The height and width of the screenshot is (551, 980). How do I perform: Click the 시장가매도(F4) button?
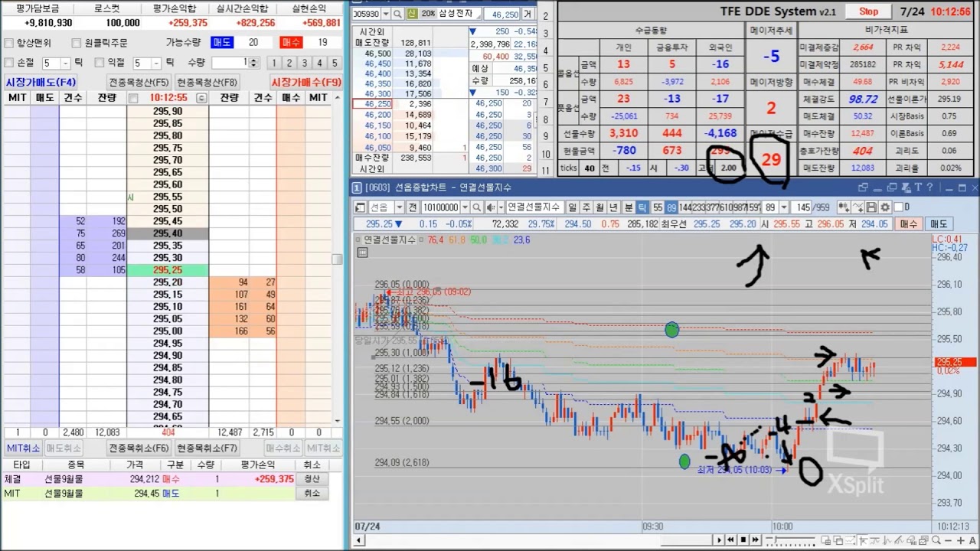click(41, 82)
